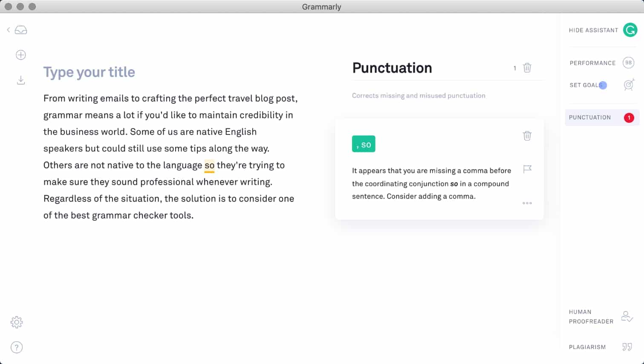Apply the ', so' correction
The image size is (644, 364).
(x=364, y=144)
